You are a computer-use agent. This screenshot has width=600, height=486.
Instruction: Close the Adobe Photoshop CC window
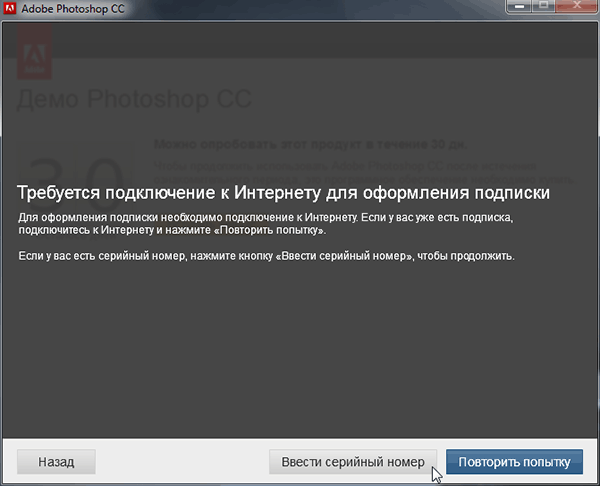577,7
